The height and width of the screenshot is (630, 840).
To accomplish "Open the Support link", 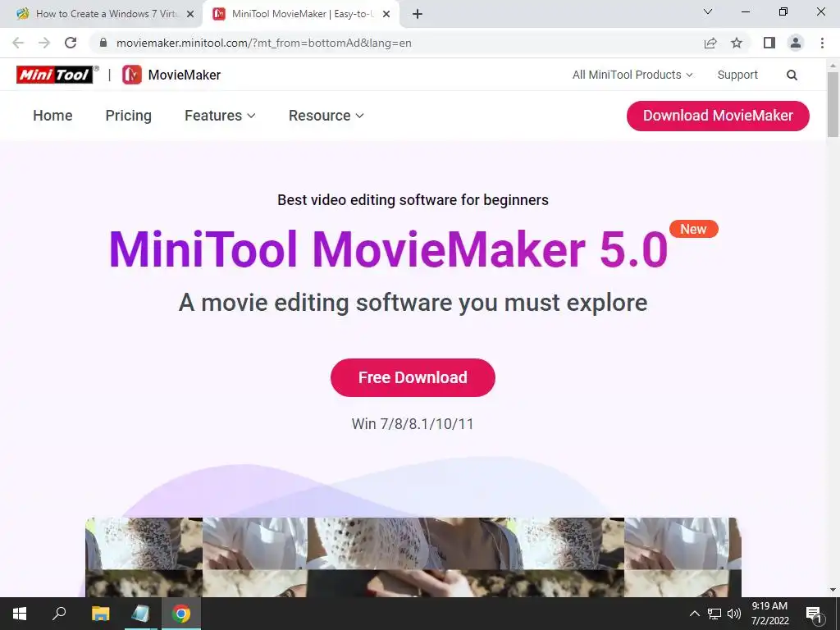I will pyautogui.click(x=737, y=75).
